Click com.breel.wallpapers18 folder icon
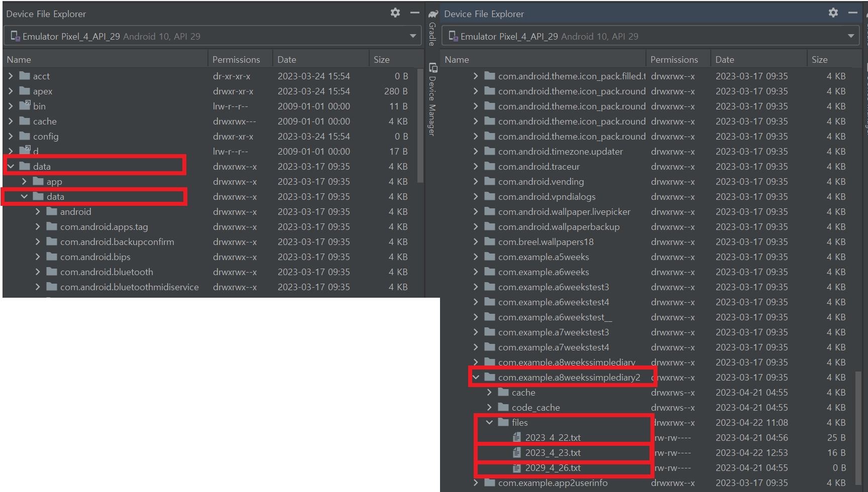The height and width of the screenshot is (492, 868). [x=490, y=241]
